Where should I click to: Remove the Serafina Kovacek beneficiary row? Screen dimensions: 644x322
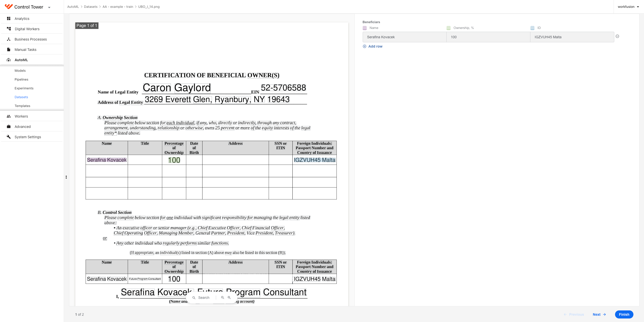coord(617,36)
